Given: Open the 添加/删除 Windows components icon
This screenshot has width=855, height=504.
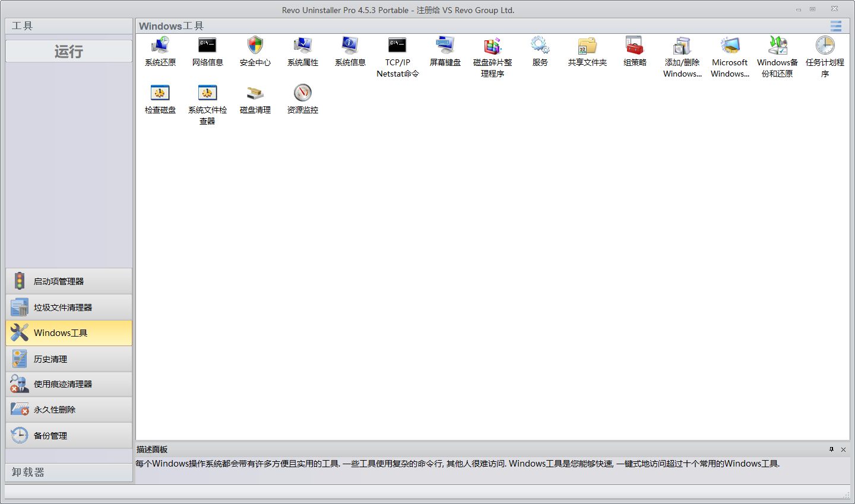Looking at the screenshot, I should tap(682, 46).
